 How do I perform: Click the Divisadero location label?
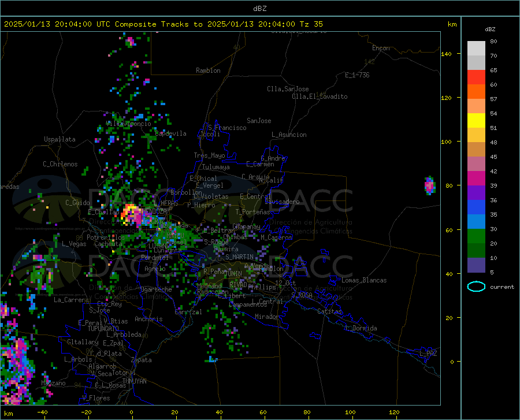pyautogui.click(x=282, y=202)
